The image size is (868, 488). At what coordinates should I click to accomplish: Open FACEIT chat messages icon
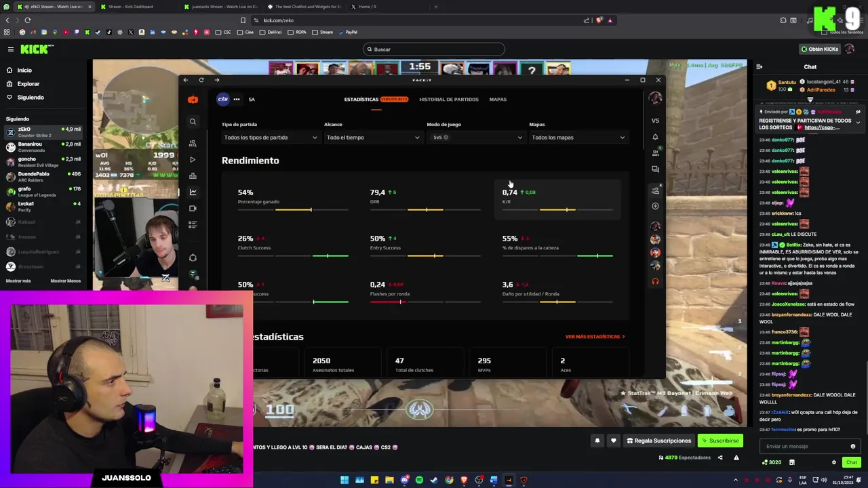click(655, 169)
